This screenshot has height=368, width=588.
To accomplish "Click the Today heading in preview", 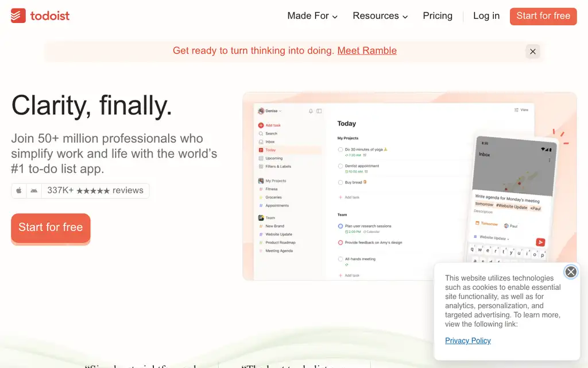I will [346, 124].
